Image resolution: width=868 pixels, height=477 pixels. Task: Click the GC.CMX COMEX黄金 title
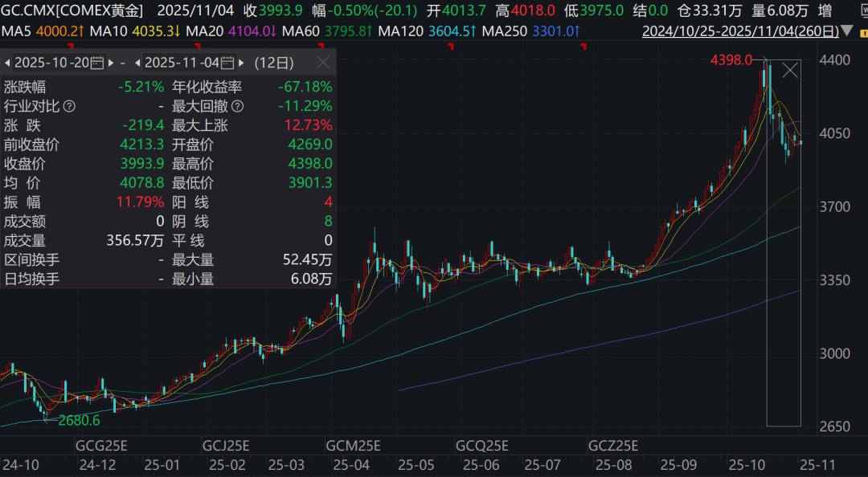tap(72, 11)
